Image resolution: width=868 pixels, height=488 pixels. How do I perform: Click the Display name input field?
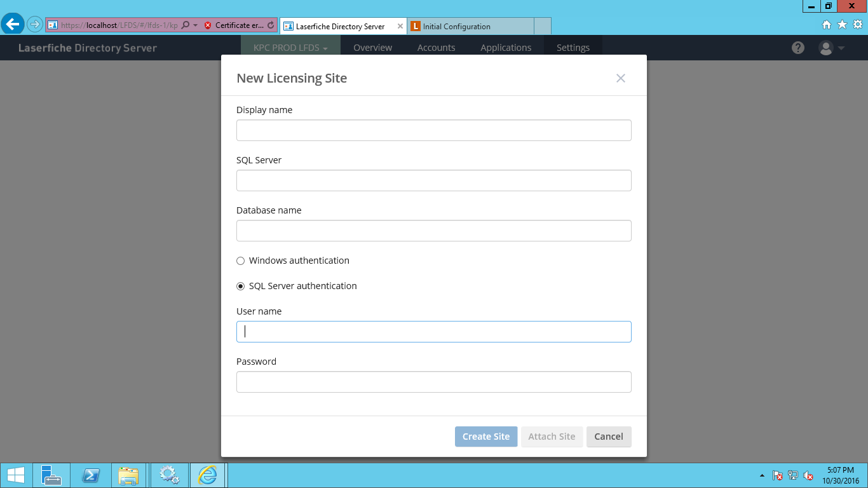[434, 130]
